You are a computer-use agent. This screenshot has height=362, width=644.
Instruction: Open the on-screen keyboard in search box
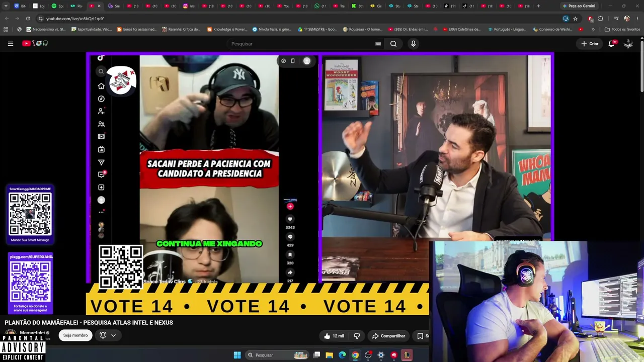378,44
